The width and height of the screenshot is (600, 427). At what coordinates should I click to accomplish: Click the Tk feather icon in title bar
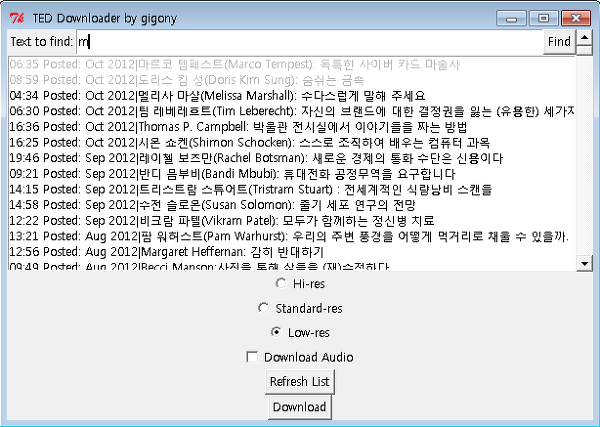pos(17,18)
